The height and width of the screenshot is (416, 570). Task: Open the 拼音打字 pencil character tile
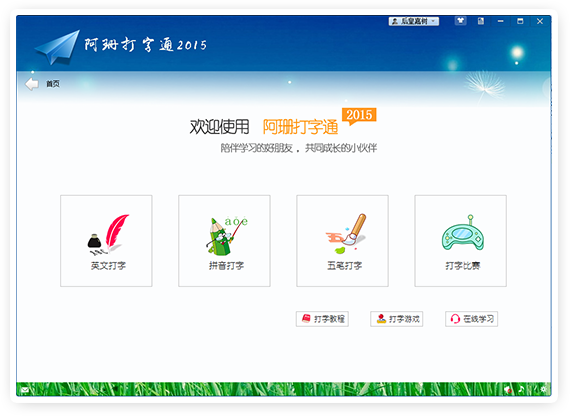(224, 241)
